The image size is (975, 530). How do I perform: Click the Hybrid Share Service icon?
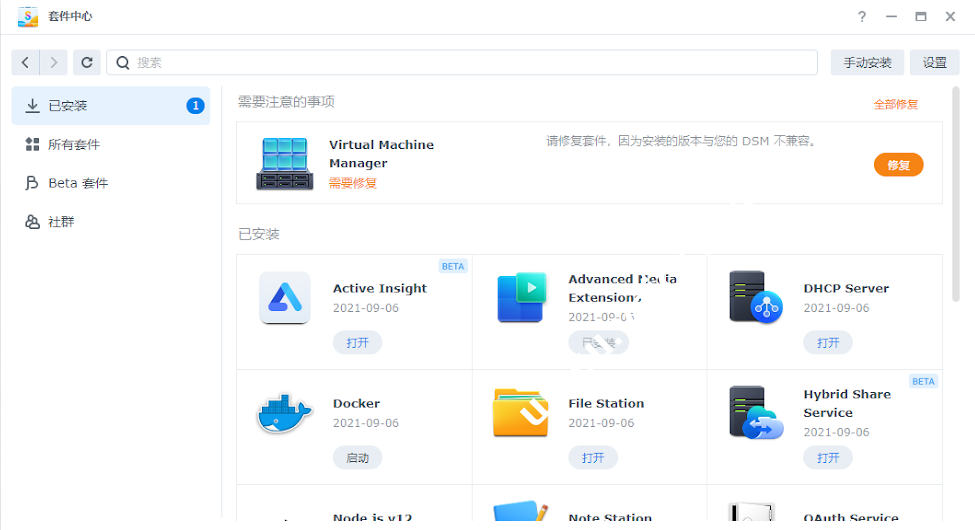755,413
